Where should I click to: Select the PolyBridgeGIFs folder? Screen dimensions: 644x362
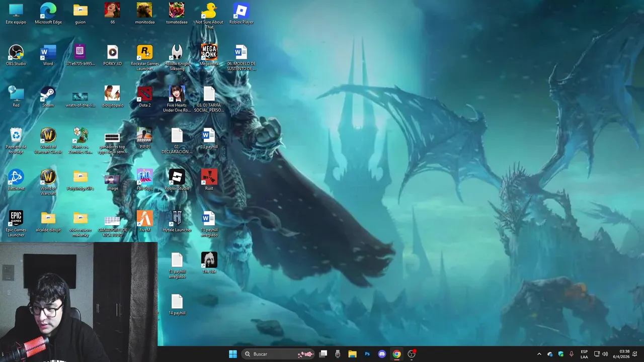pyautogui.click(x=80, y=180)
